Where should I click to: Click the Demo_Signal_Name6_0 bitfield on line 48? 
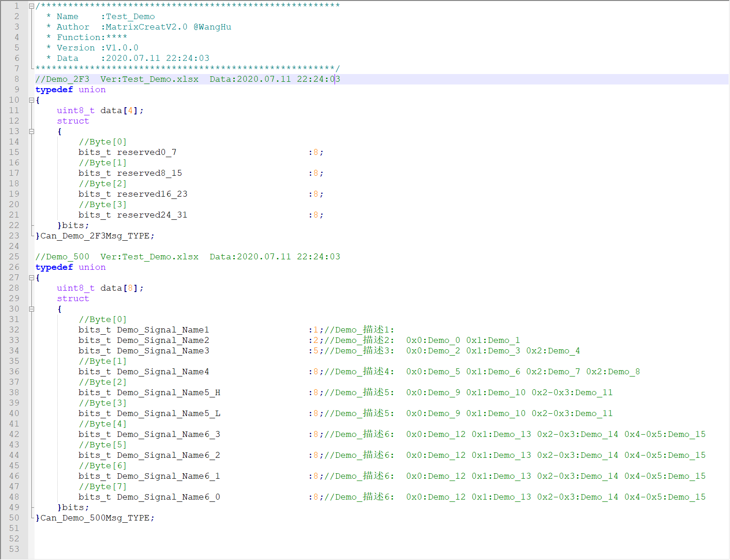[168, 497]
